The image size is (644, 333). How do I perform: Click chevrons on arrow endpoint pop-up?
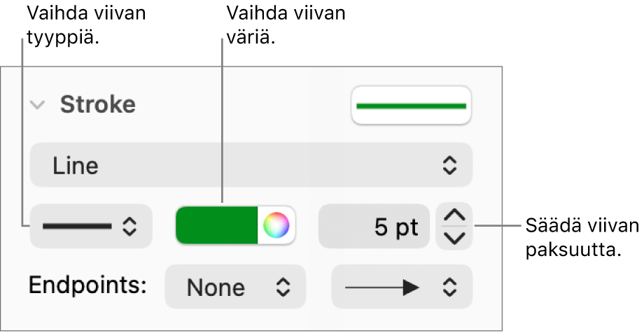(449, 287)
